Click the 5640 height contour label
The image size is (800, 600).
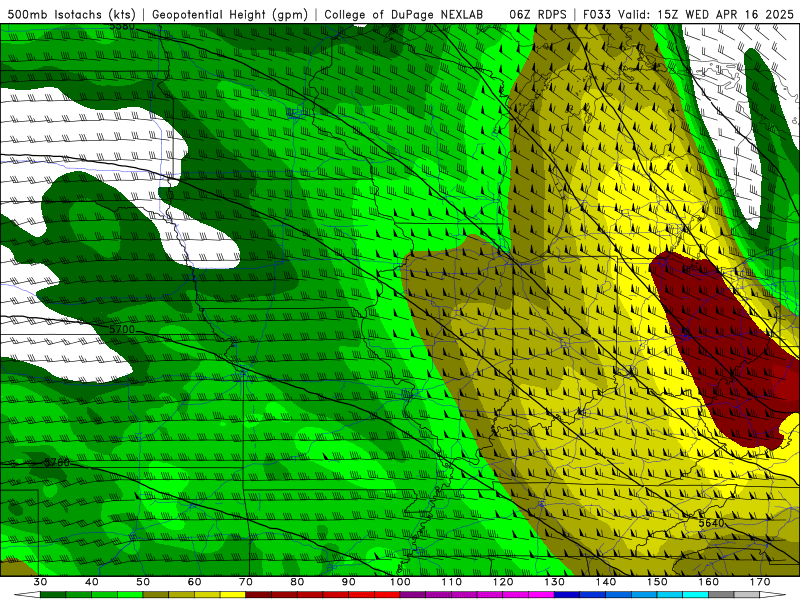point(711,523)
